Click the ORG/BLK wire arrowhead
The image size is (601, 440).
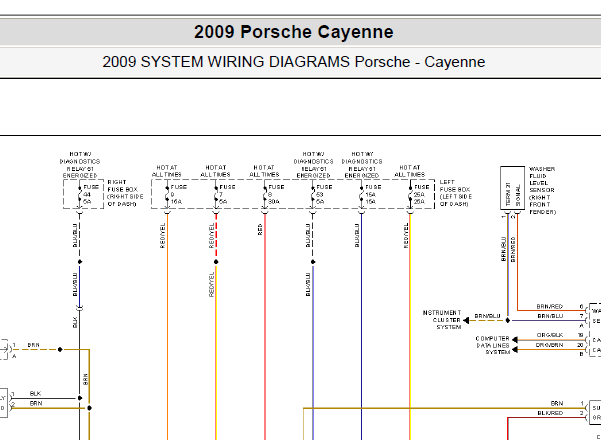(x=515, y=340)
